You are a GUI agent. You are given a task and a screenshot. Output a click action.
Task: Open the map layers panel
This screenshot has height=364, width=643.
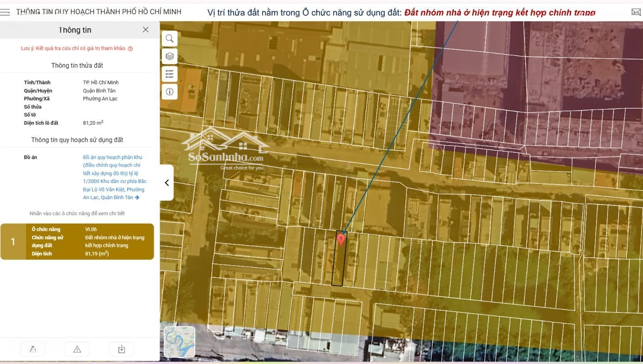pos(170,57)
